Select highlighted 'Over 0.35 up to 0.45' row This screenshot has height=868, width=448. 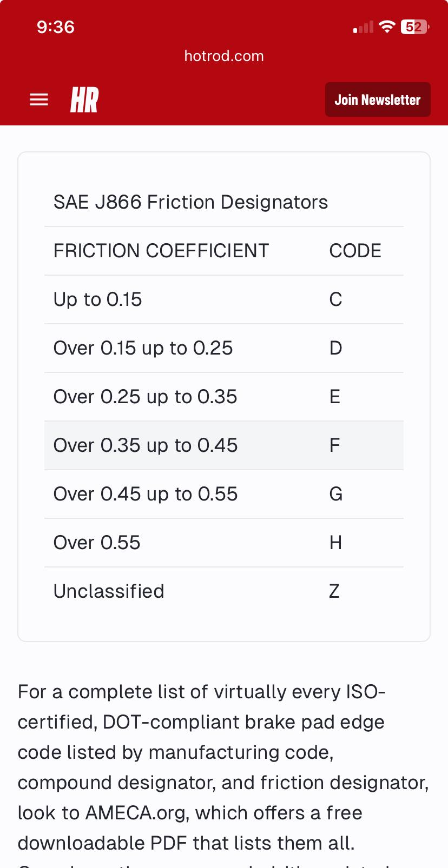[x=224, y=445]
